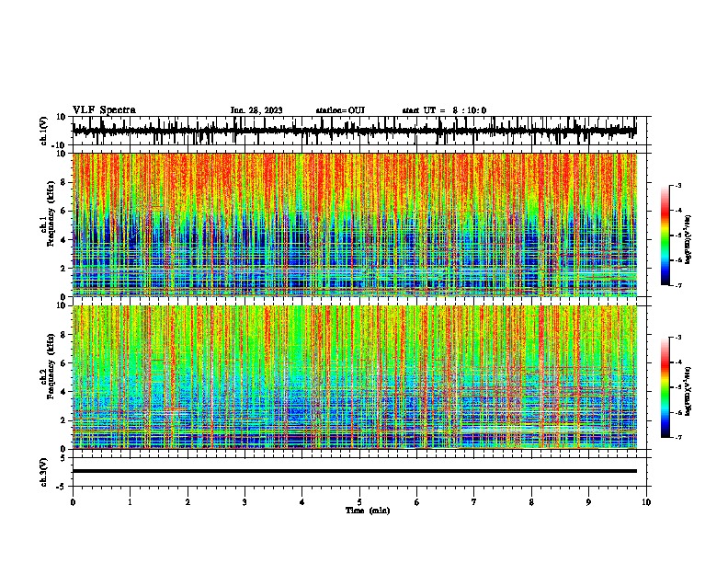Screen dimensions: 728x563
Task: Click the ch.2 "Frequency (kHz)" axis label
Action: (x=51, y=366)
